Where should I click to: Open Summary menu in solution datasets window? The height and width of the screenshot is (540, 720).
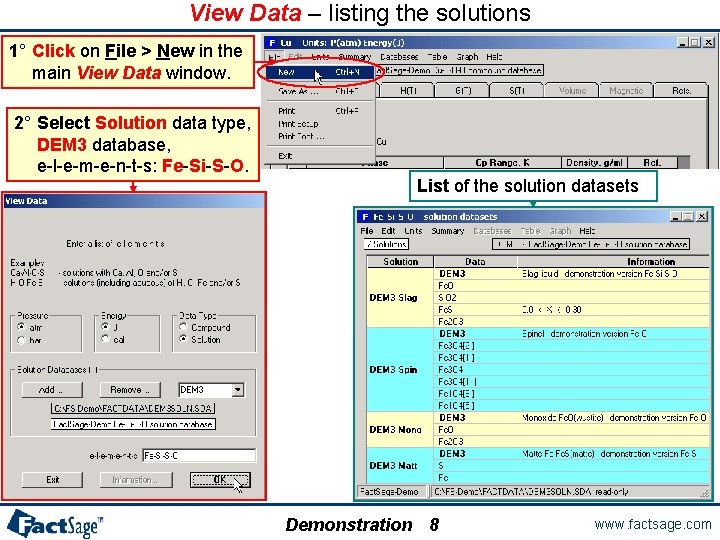448,231
